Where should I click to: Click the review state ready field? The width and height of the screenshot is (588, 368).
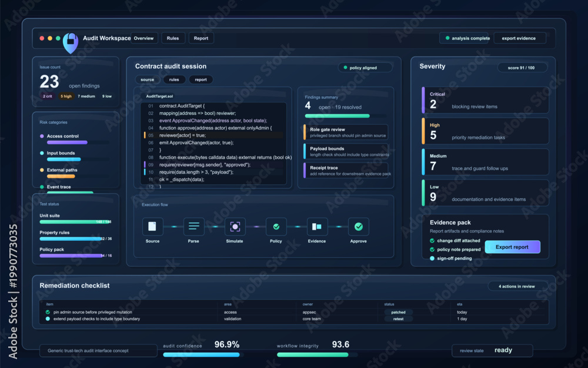[x=492, y=350]
